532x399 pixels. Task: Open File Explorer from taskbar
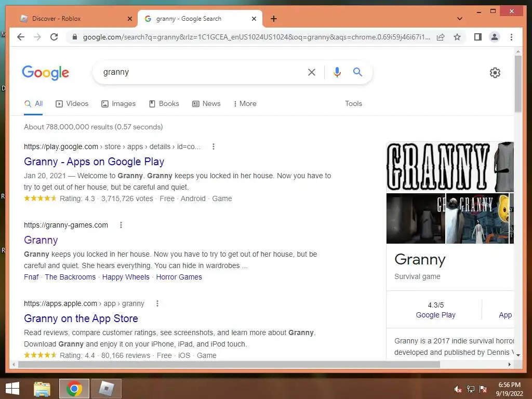click(42, 389)
